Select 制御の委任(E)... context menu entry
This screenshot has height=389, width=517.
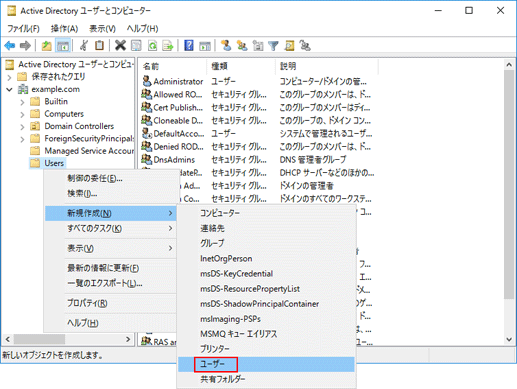point(110,178)
